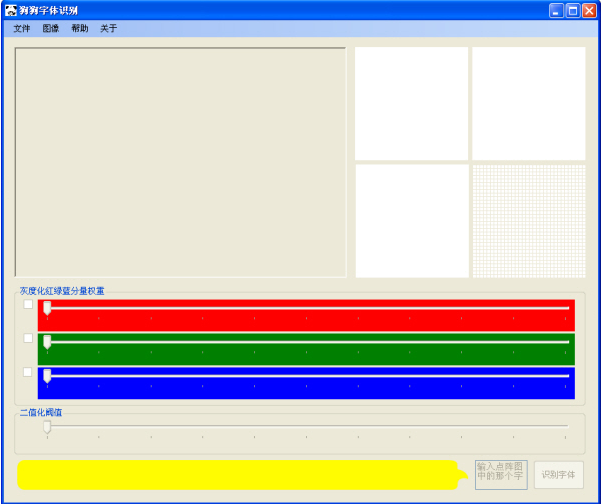Maximize the 狗狗字体识别 window
Viewport: 601px width, 504px height.
[x=573, y=11]
